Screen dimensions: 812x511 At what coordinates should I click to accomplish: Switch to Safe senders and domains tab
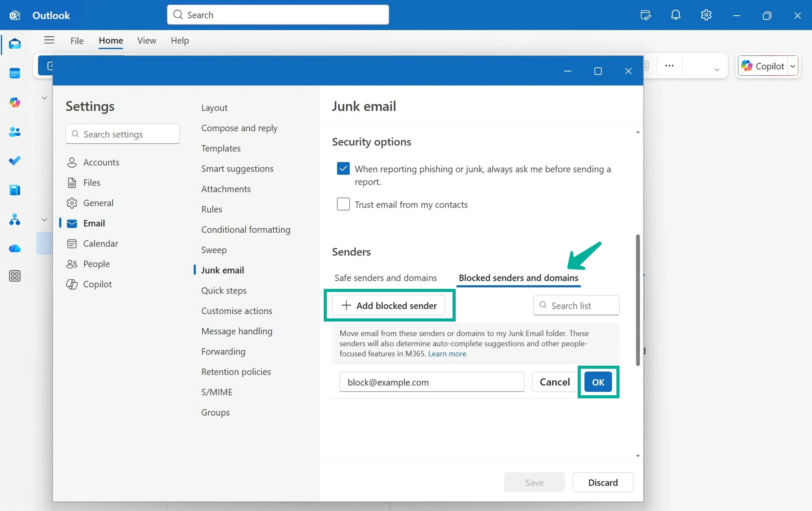(x=385, y=277)
